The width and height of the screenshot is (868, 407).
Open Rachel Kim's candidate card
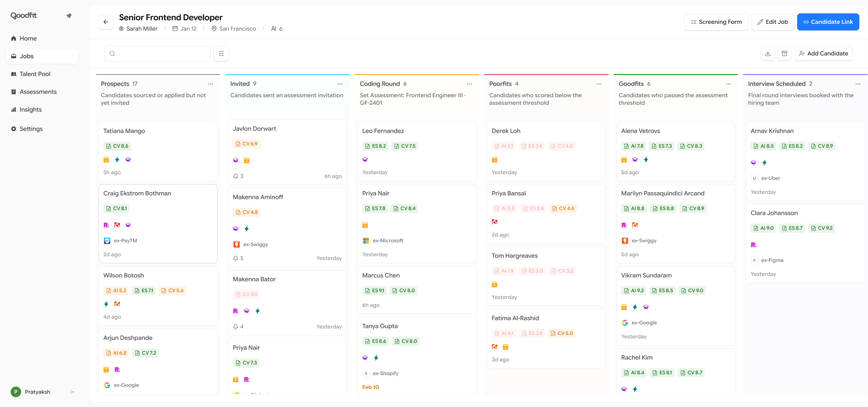676,371
